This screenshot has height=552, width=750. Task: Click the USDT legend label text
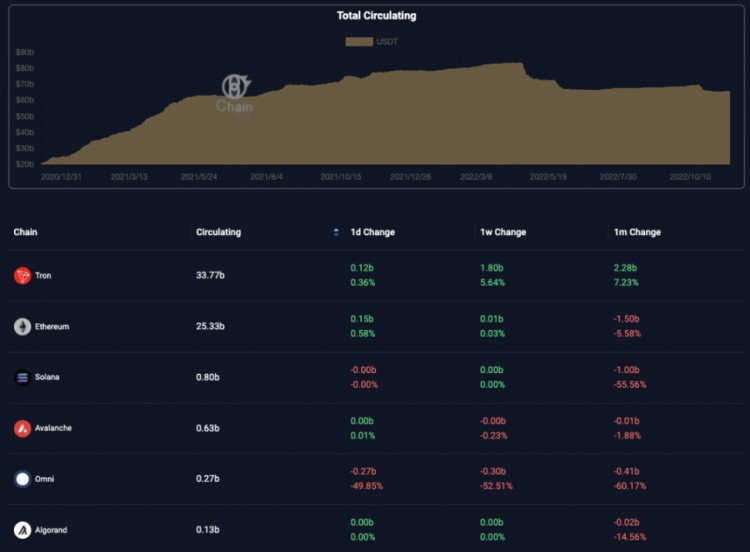(x=387, y=42)
